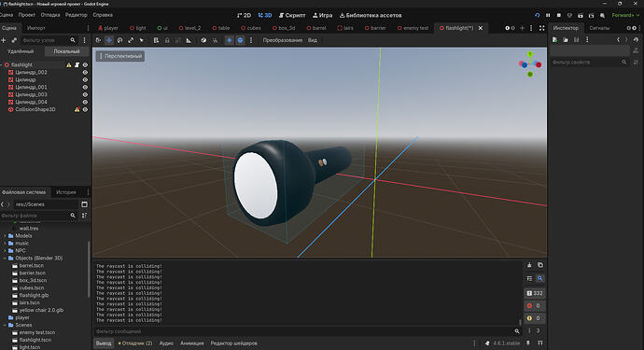The image size is (644, 350).
Task: Go to previous object in Inspector history
Action: (x=618, y=40)
